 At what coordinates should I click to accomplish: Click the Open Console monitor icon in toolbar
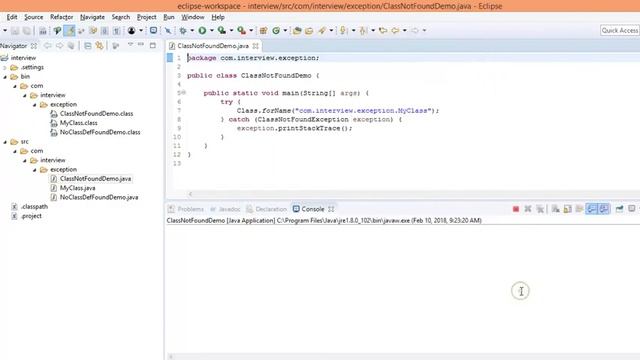(x=153, y=31)
